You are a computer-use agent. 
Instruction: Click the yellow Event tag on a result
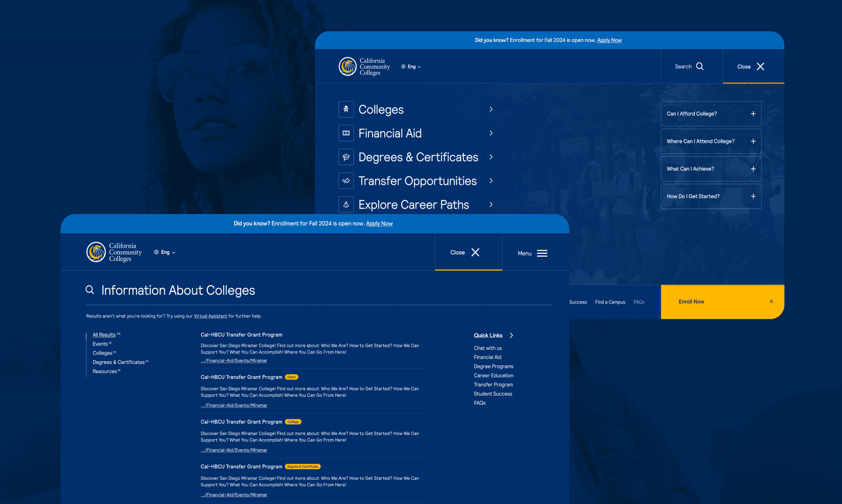pos(291,377)
